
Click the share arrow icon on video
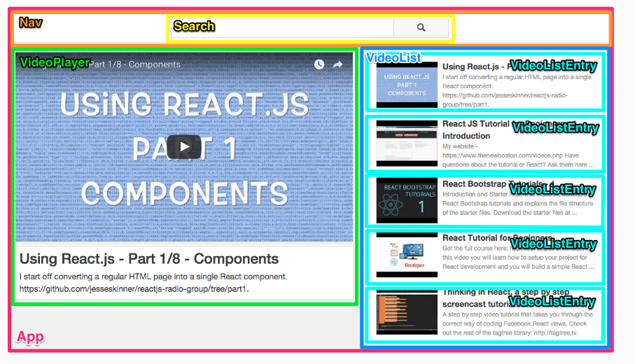tap(337, 64)
